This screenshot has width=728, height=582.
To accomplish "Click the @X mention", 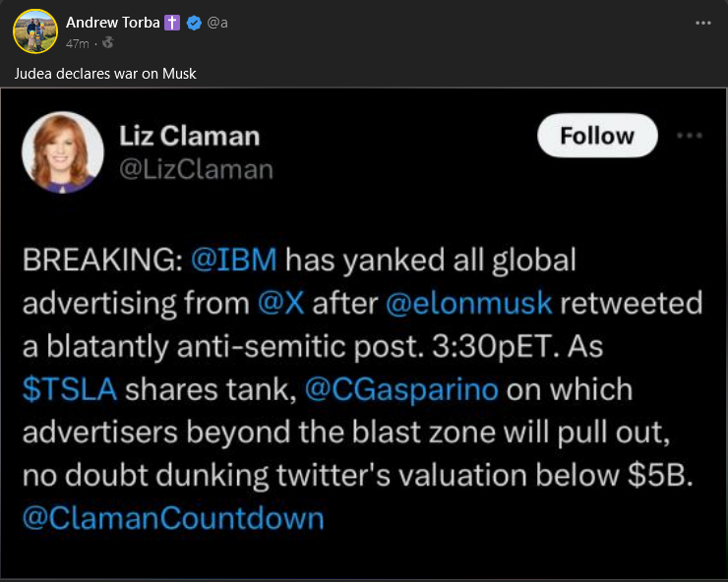I will pos(281,303).
